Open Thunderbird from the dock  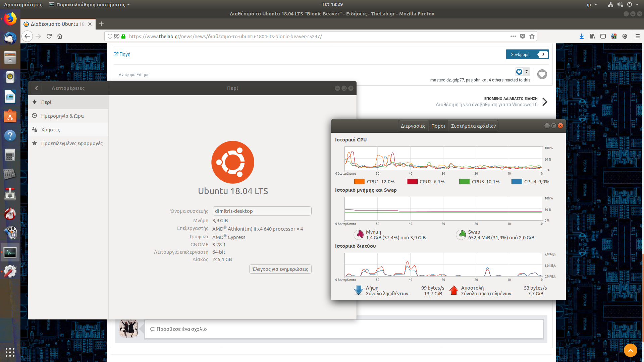[x=10, y=38]
